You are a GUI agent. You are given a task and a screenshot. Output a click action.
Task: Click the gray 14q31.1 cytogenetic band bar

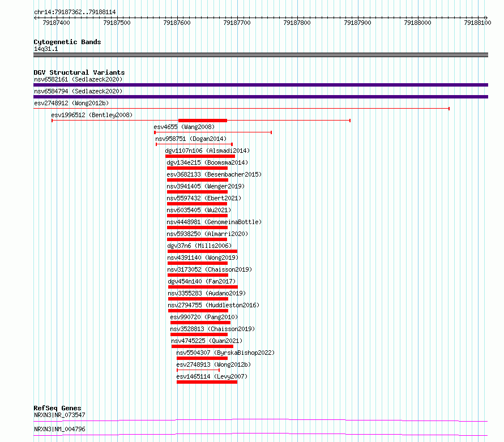tap(260, 55)
